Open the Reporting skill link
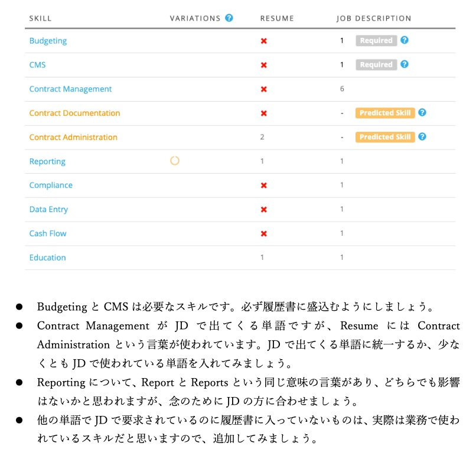 click(47, 161)
